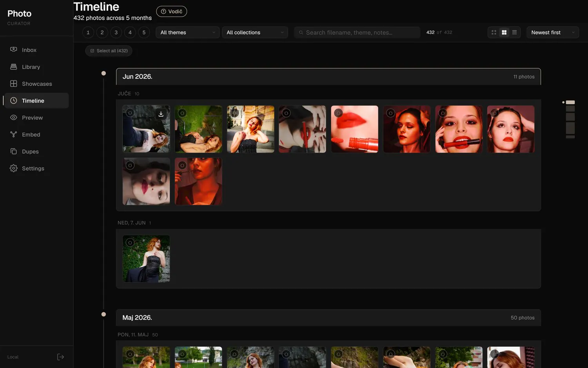The image size is (588, 368).
Task: Focus the search filename, theme, notes field
Action: point(357,33)
